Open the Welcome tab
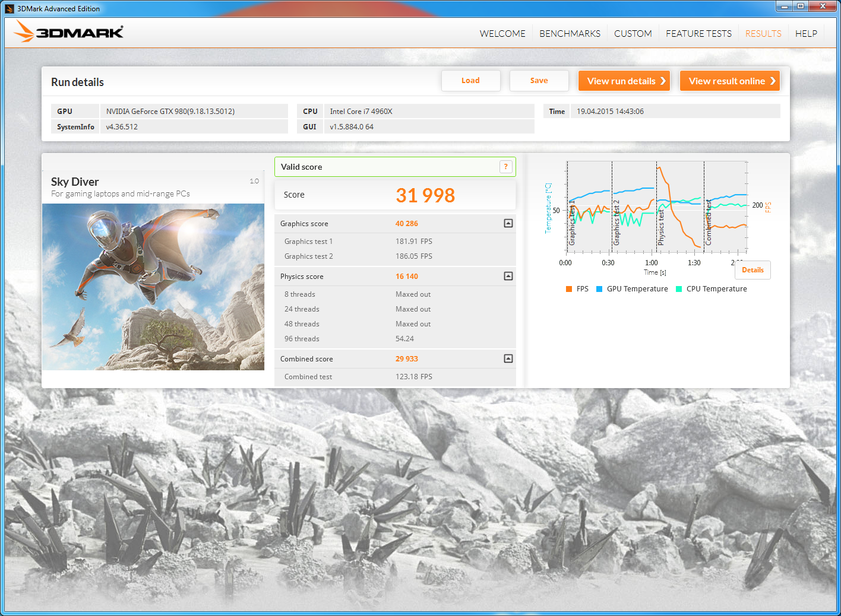This screenshot has height=616, width=841. [x=502, y=34]
